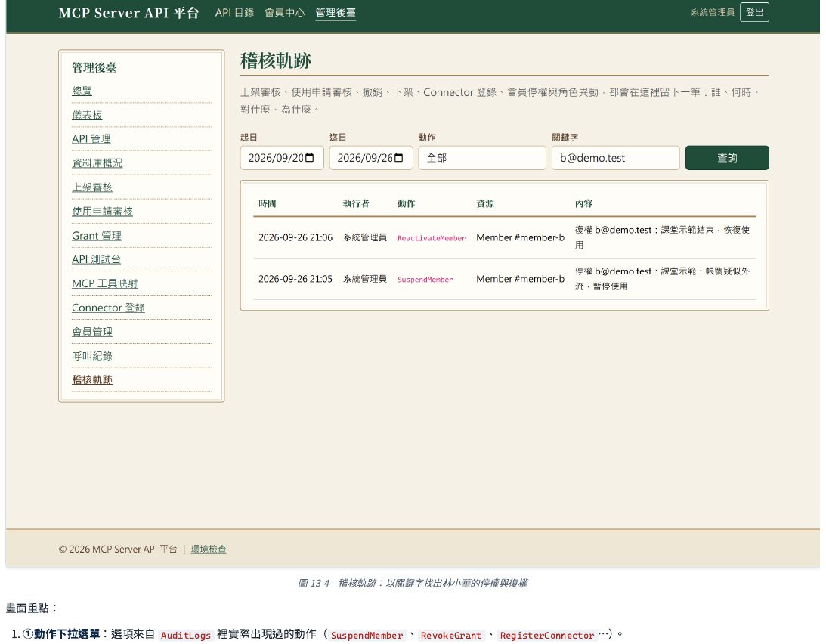Open MCP 工具映射 in the sidebar
The width and height of the screenshot is (826, 644).
pyautogui.click(x=105, y=283)
